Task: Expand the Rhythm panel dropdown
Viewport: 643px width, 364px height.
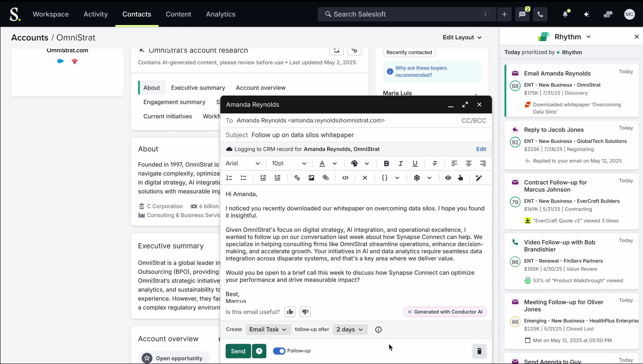Action: click(588, 37)
